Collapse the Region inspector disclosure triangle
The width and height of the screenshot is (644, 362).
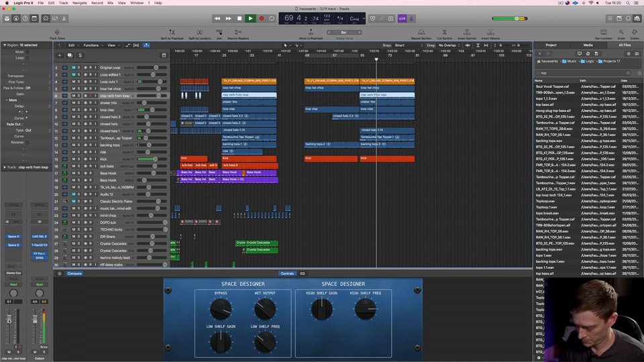click(x=5, y=45)
